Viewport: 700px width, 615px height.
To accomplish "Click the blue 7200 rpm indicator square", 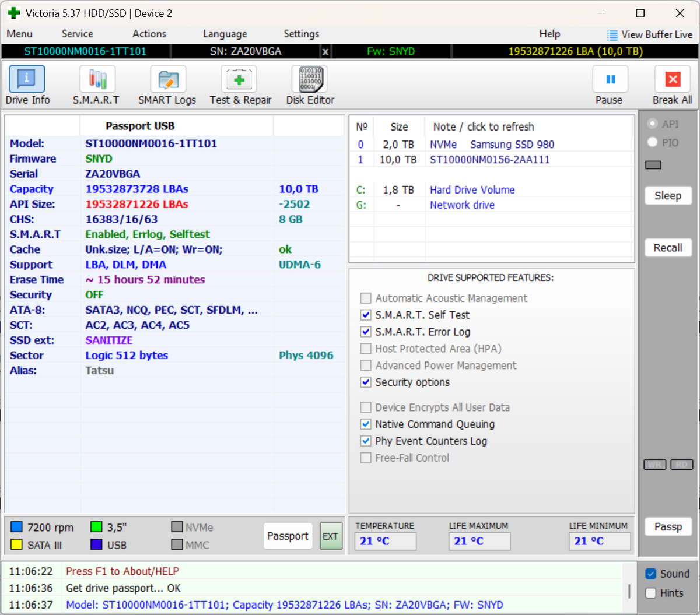I will coord(16,527).
